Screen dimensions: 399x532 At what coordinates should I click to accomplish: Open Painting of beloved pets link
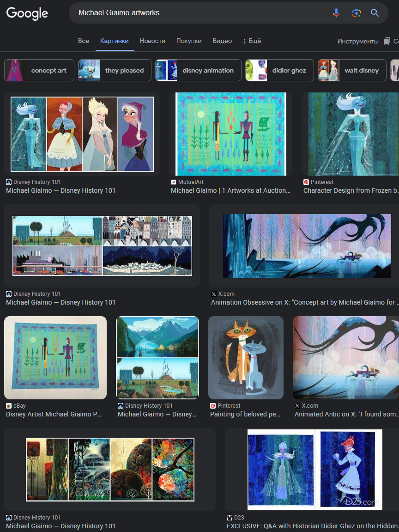click(x=245, y=414)
